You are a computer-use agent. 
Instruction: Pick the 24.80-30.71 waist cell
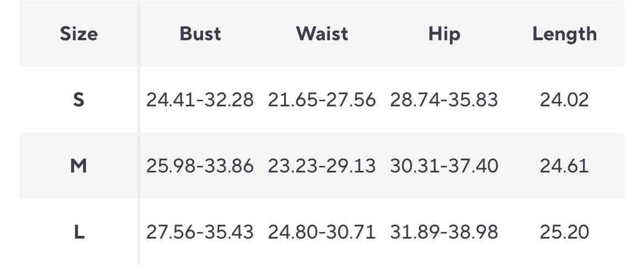point(322,232)
